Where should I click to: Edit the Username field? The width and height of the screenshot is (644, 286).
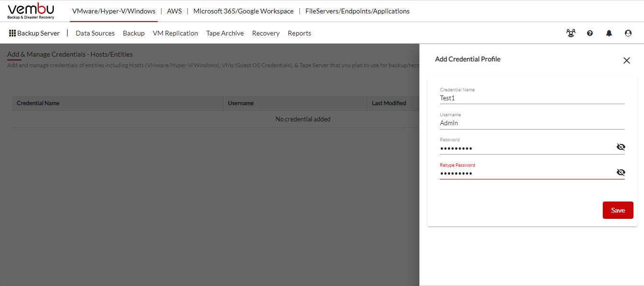coord(532,123)
